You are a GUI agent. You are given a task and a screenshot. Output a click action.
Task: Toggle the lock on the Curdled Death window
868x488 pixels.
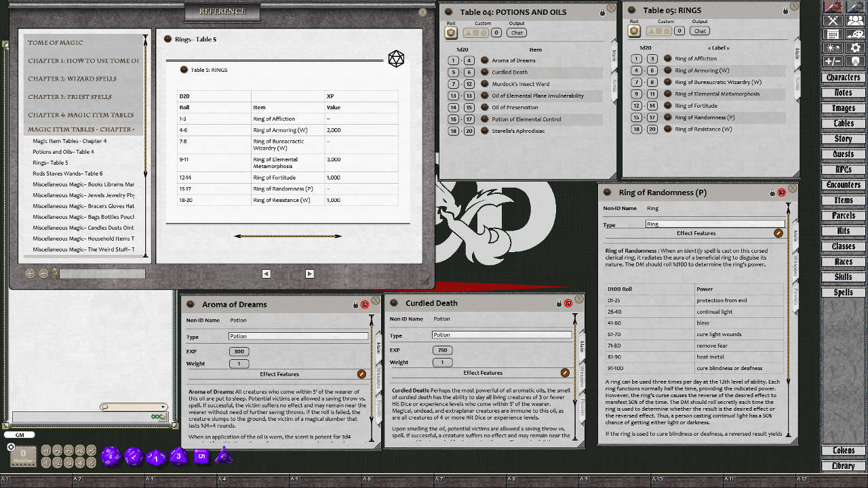click(559, 303)
